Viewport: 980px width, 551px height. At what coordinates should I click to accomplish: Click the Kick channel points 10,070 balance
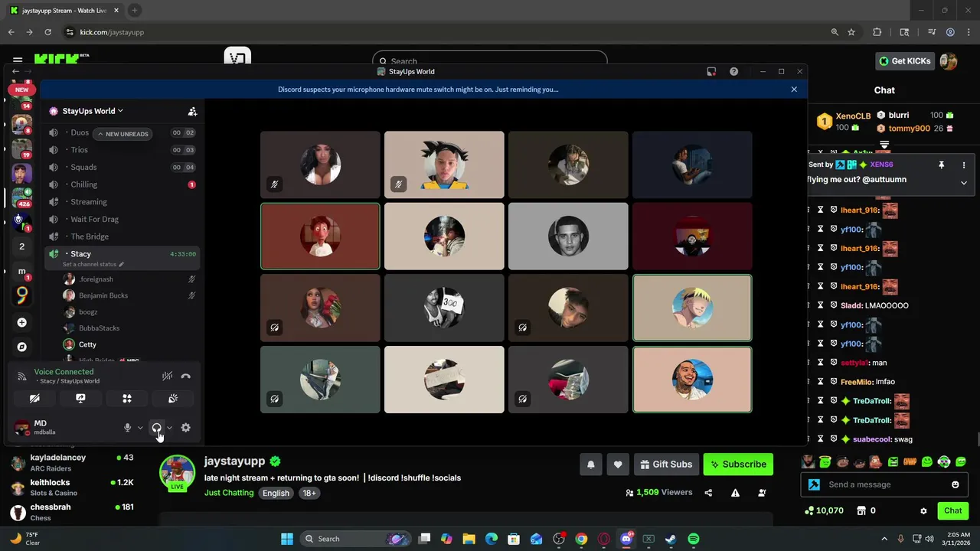824,510
